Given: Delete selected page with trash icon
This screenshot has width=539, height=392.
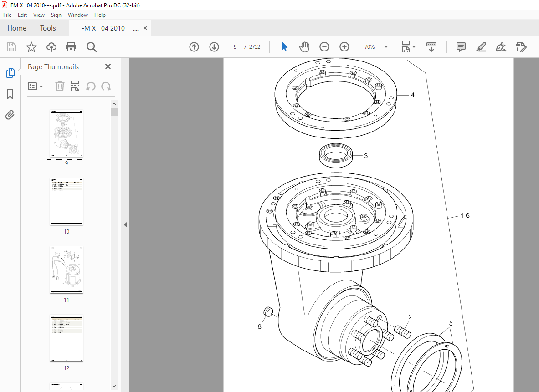Looking at the screenshot, I should pos(60,86).
